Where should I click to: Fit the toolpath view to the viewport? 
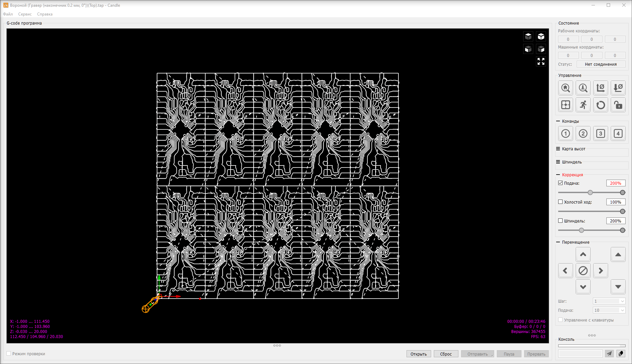[541, 61]
